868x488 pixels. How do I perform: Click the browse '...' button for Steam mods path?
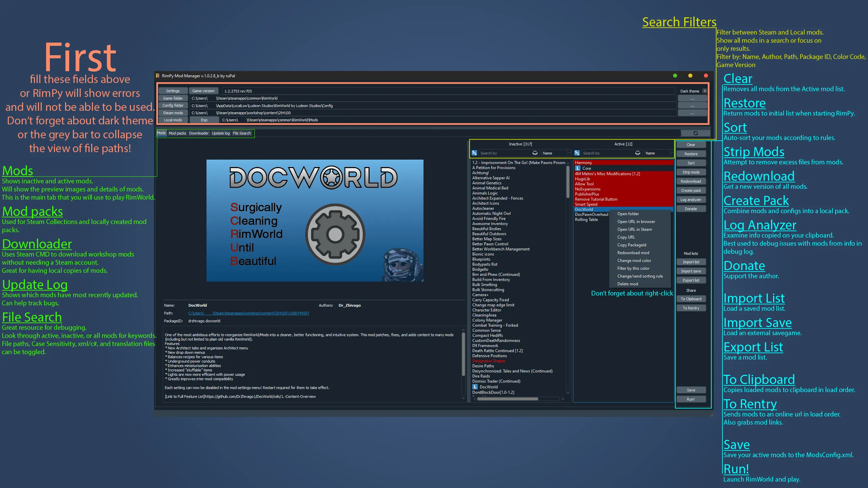tap(692, 113)
